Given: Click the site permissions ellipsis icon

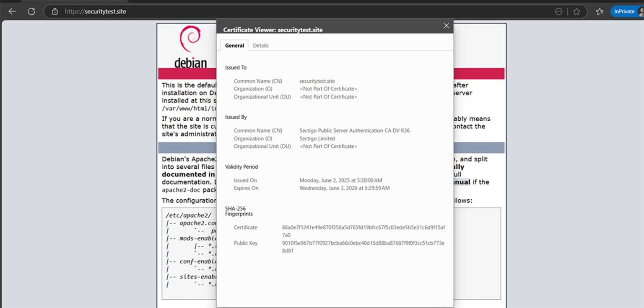Looking at the screenshot, I should click(x=558, y=11).
